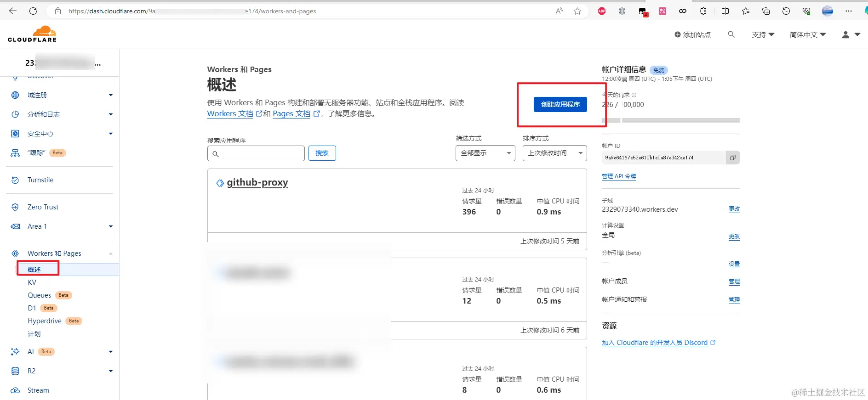Screen dimensions: 868x400
Task: Open the browser extensions puzzle icon
Action: click(703, 11)
